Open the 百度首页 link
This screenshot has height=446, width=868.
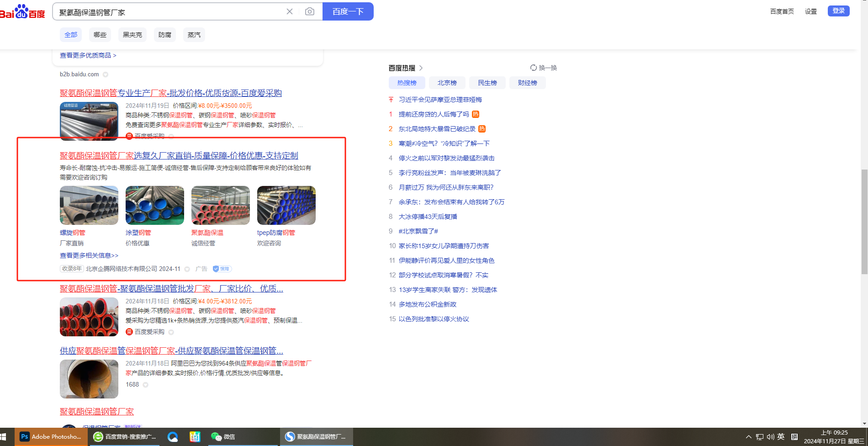click(x=782, y=11)
